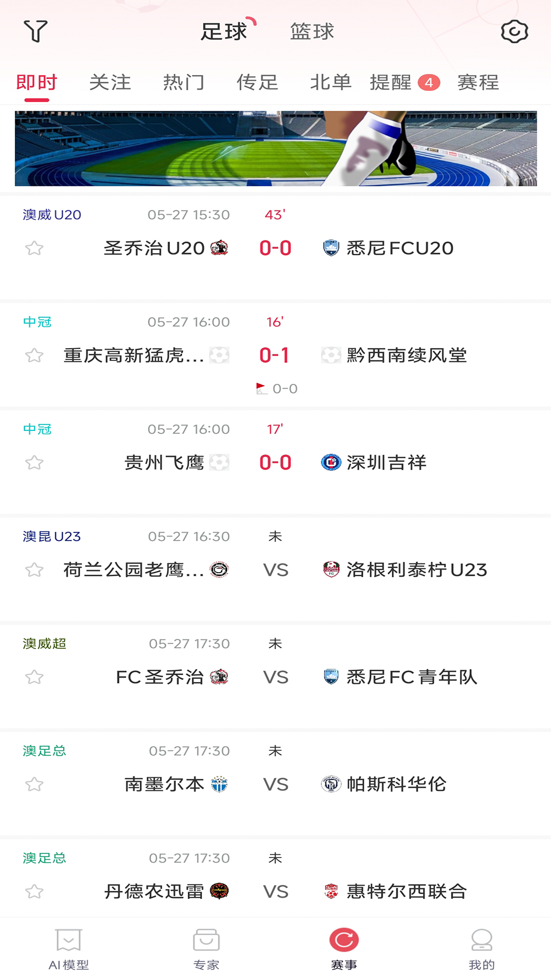The height and width of the screenshot is (980, 551).
Task: Open the AI模型 tab icon
Action: [x=69, y=940]
